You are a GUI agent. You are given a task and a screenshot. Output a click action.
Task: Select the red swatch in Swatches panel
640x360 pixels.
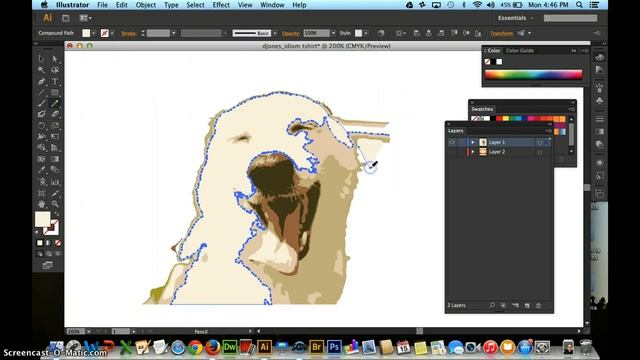coord(499,119)
